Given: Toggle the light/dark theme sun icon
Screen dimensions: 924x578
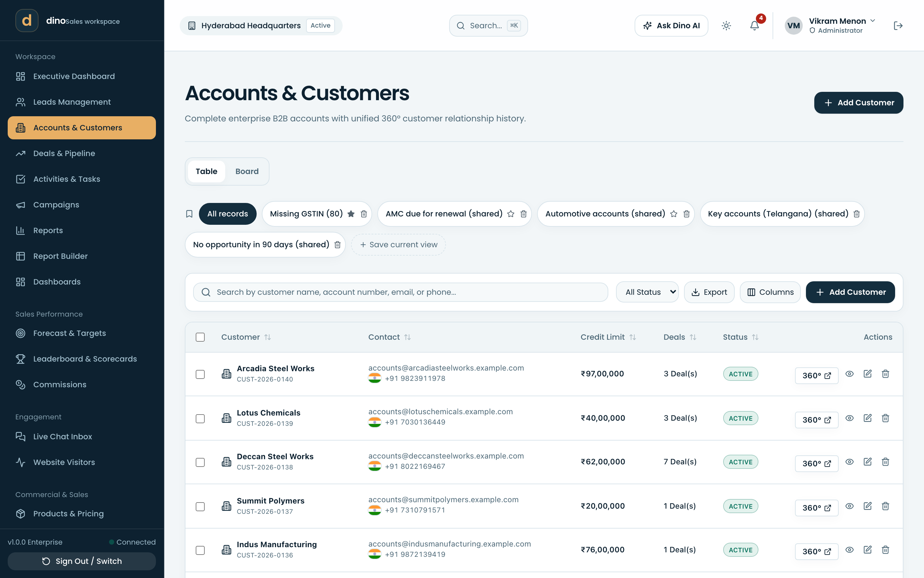Looking at the screenshot, I should (x=726, y=26).
